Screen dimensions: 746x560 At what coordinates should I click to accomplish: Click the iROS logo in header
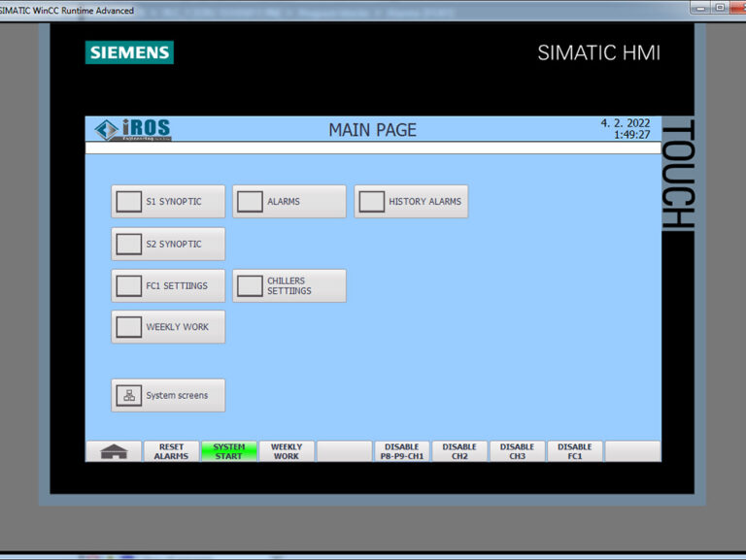(x=133, y=130)
